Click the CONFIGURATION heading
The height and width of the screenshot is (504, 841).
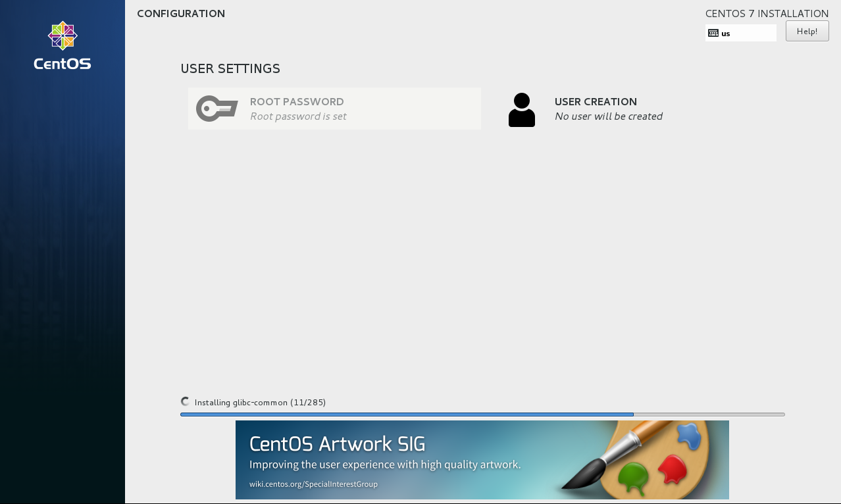[x=181, y=14]
